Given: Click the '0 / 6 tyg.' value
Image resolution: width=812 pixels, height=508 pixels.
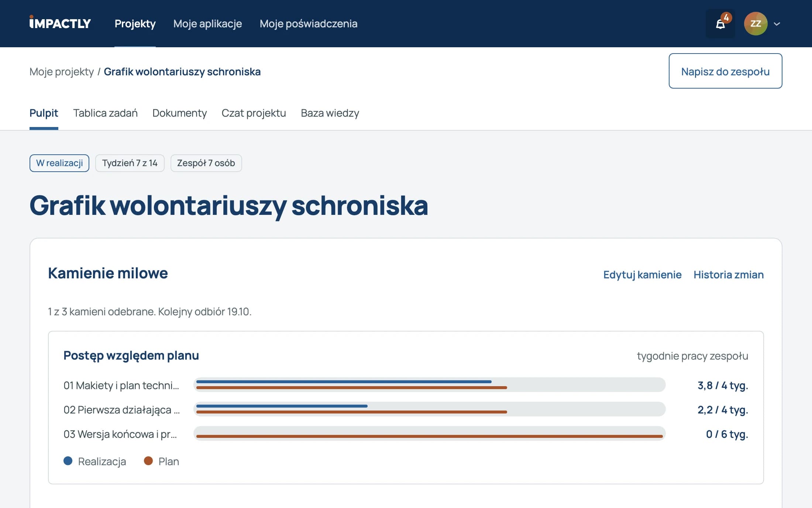Looking at the screenshot, I should coord(727,434).
